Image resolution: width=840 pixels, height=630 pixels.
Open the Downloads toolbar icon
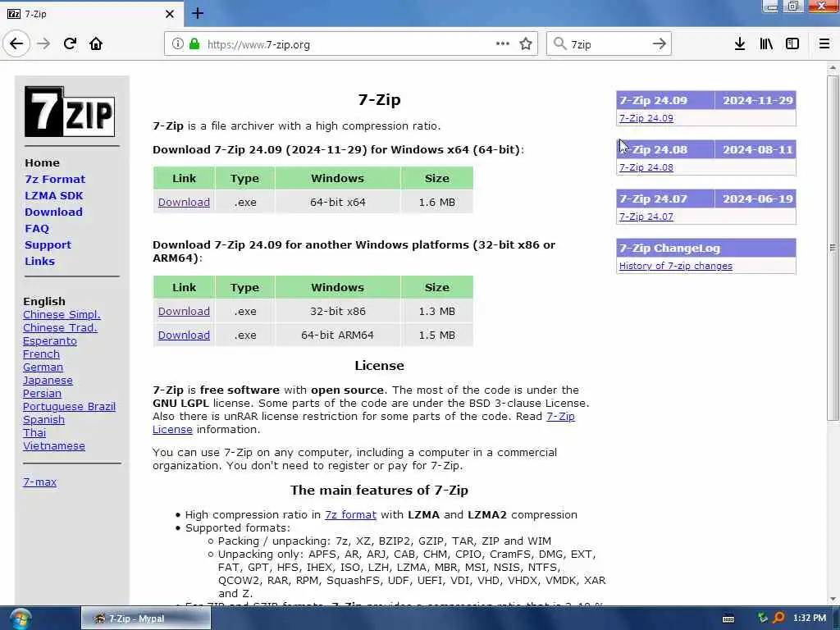[x=740, y=44]
